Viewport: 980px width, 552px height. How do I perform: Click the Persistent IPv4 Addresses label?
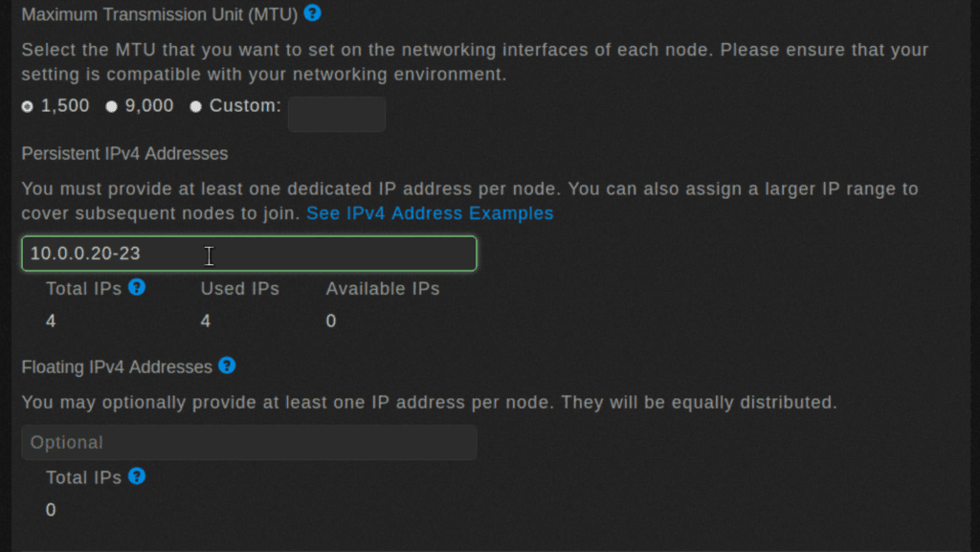pyautogui.click(x=124, y=153)
